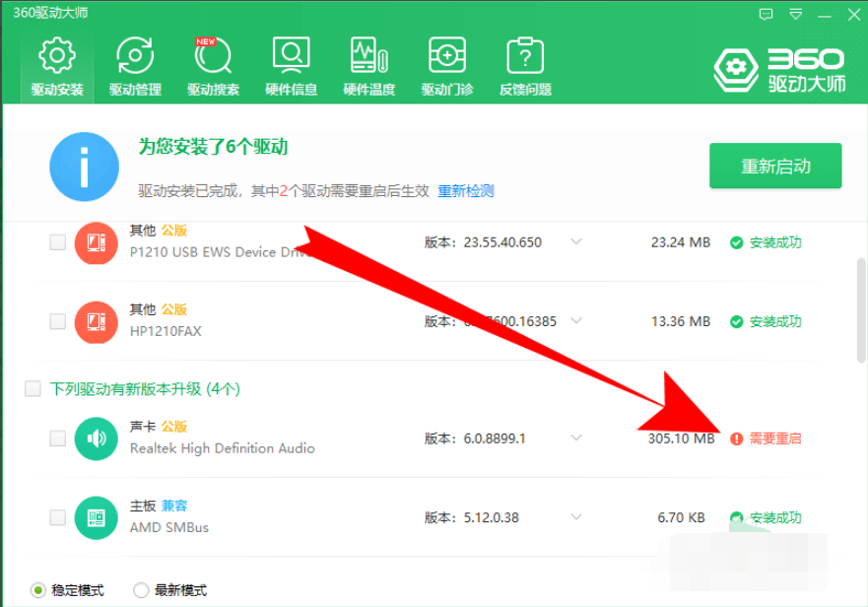This screenshot has width=868, height=607.
Task: Click the 305.10 MB size value
Action: pyautogui.click(x=681, y=438)
